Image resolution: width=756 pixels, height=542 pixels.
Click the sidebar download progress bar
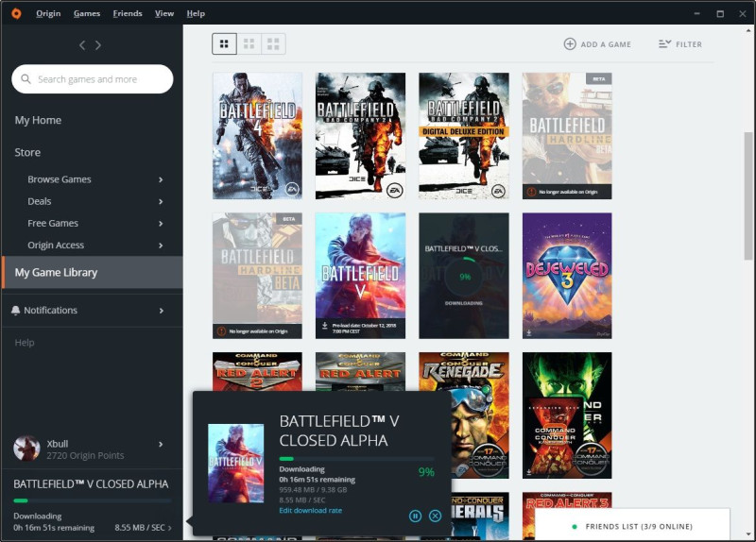pyautogui.click(x=92, y=500)
